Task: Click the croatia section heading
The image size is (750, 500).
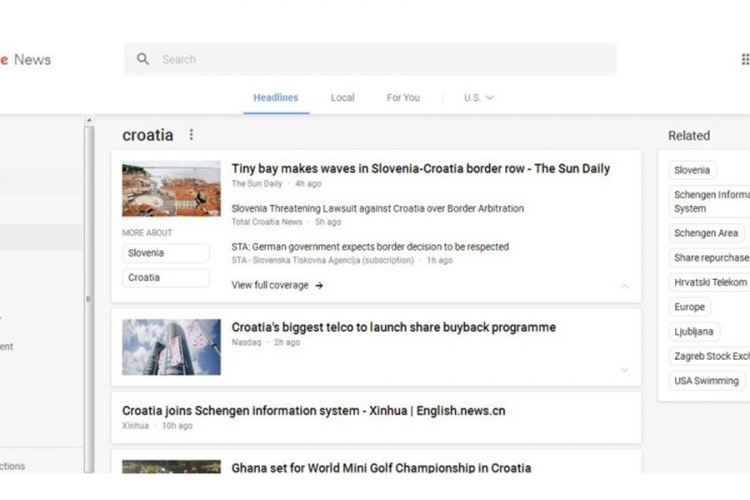Action: click(x=148, y=135)
